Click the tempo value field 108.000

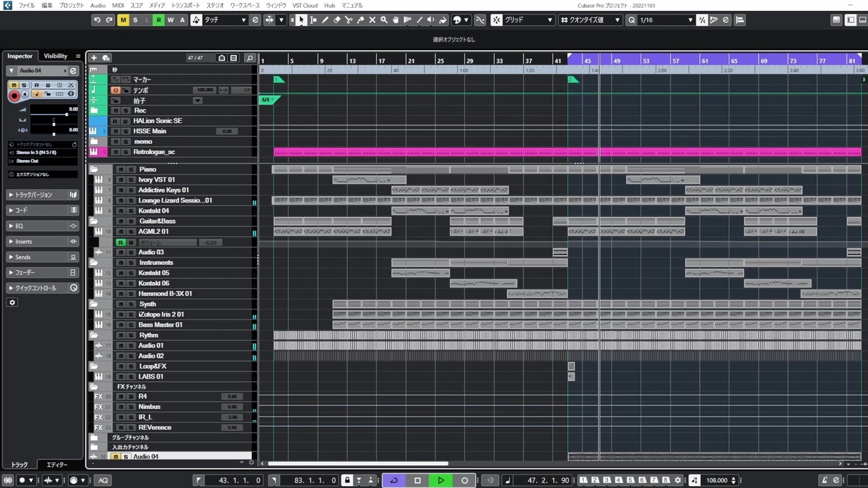pos(717,481)
